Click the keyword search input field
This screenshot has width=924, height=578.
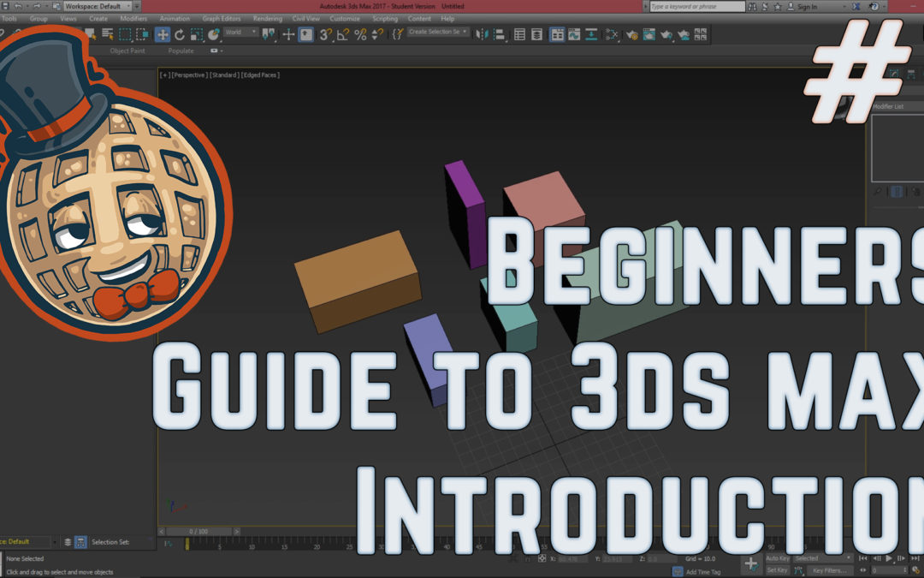(x=698, y=6)
